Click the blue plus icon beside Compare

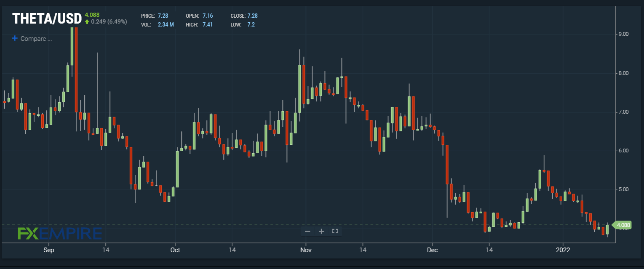click(x=15, y=38)
